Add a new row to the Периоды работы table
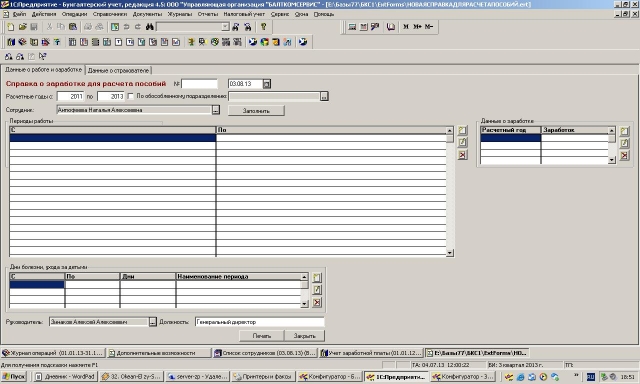Screen dimensions: 640x384 tap(462, 131)
